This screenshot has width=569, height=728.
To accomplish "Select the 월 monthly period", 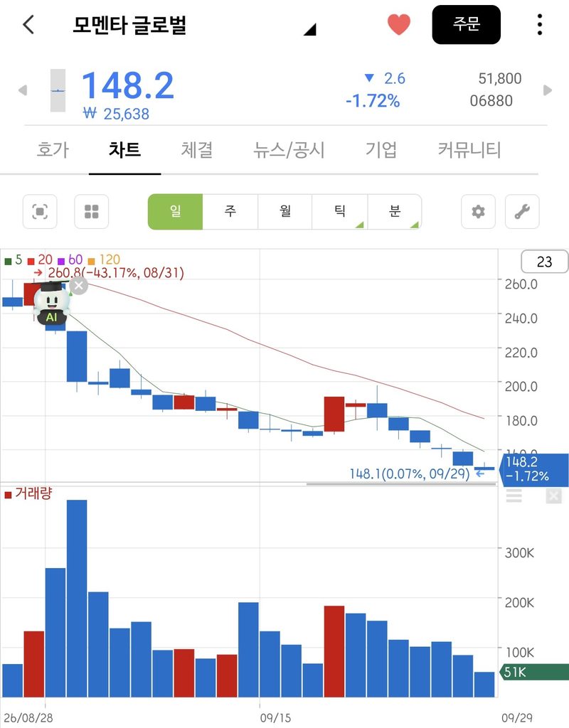I will (x=284, y=212).
